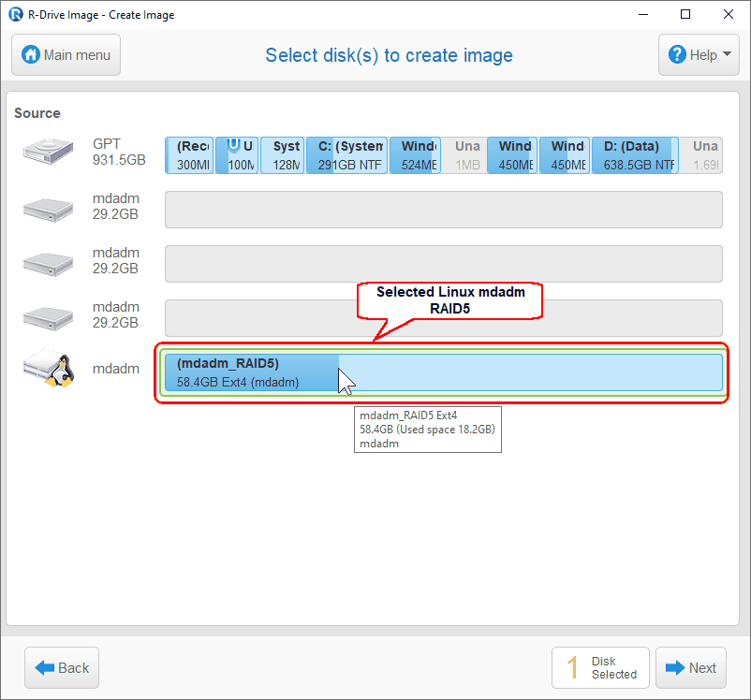Click the first mdadm empty partition bar
751x700 pixels.
coord(444,210)
